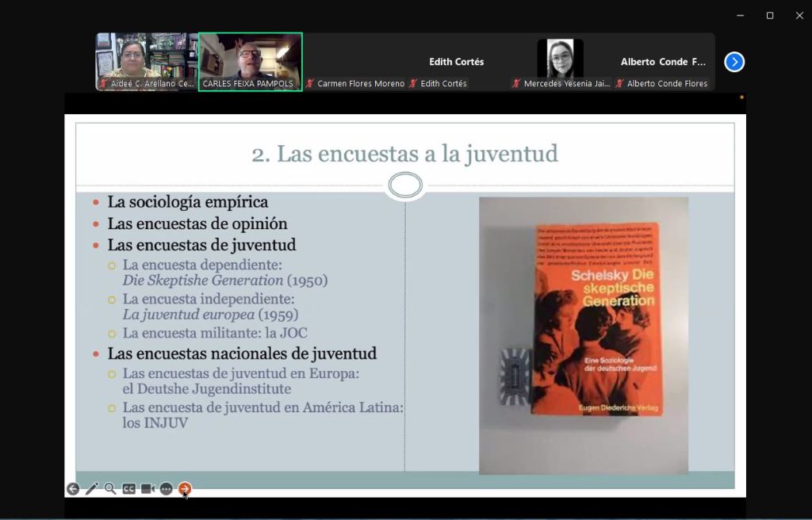Show next participants with blue arrow

[734, 62]
